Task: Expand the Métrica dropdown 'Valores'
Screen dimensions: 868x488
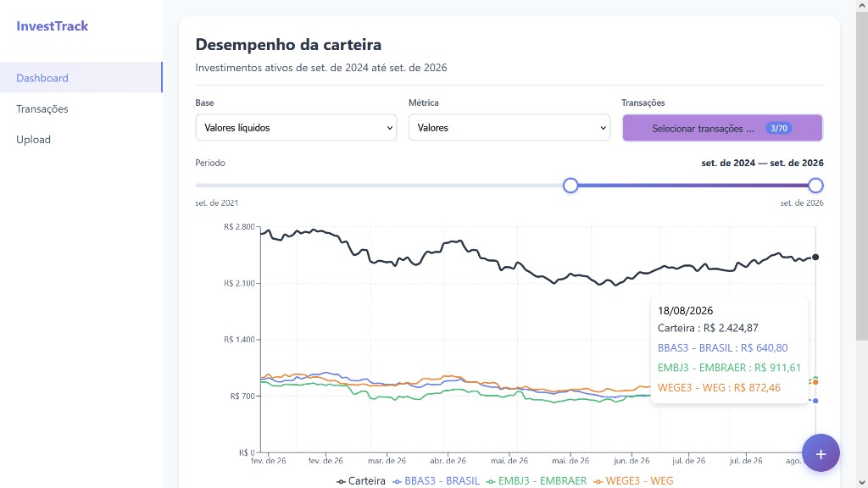Action: tap(509, 128)
